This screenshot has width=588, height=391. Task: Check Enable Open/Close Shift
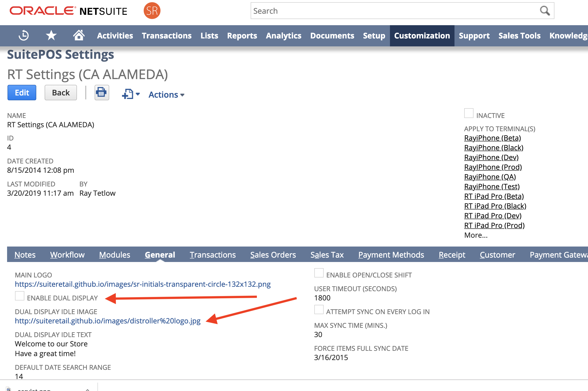coord(319,273)
